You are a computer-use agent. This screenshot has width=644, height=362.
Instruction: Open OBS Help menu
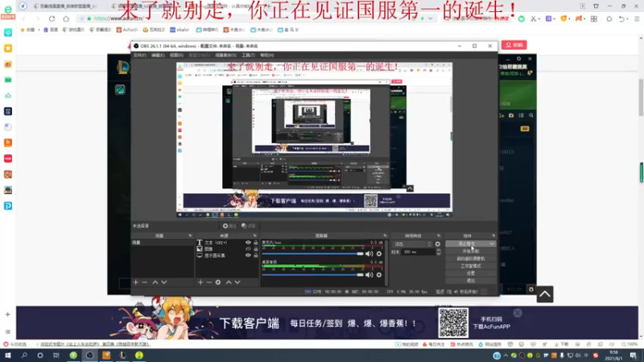point(266,55)
